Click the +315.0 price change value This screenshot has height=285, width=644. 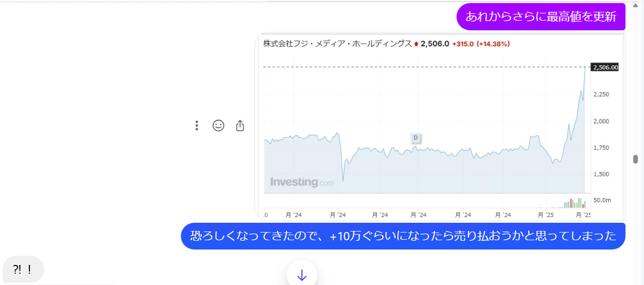[x=463, y=44]
